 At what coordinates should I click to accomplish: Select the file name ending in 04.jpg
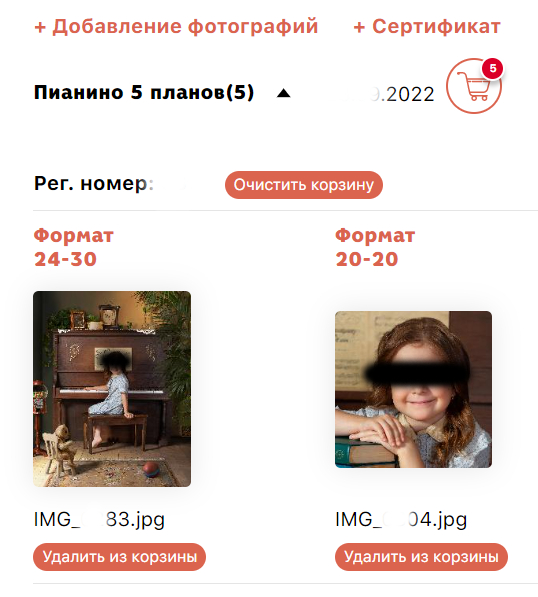(401, 520)
